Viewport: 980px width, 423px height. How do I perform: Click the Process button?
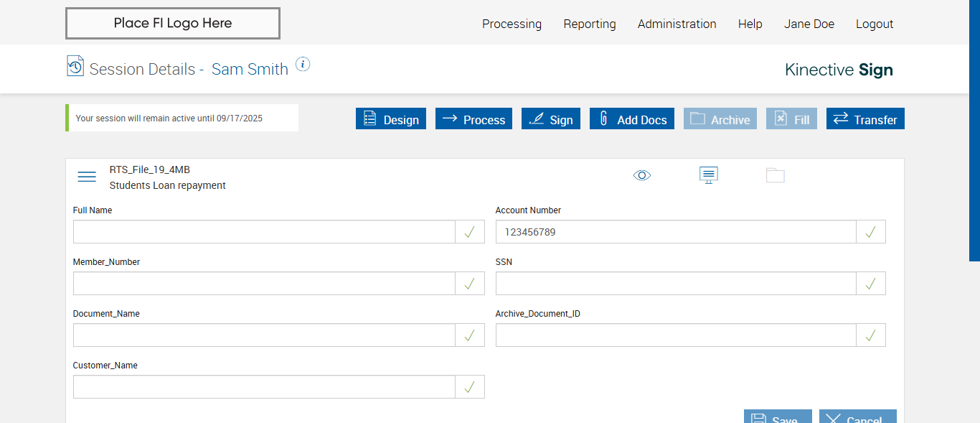click(x=473, y=119)
